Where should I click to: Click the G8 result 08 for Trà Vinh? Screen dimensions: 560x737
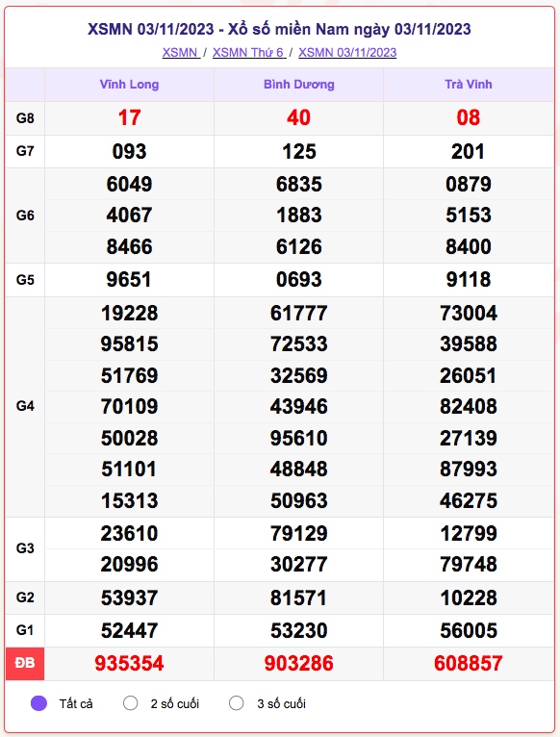coord(469,118)
